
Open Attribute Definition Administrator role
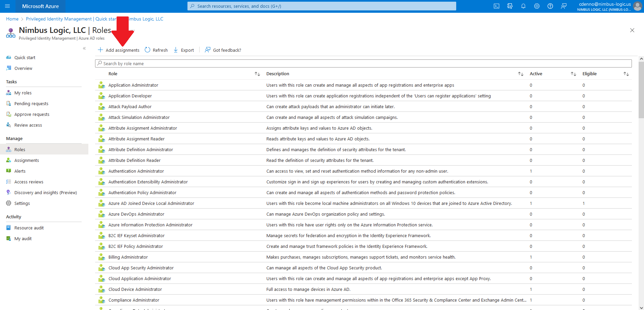pos(140,150)
